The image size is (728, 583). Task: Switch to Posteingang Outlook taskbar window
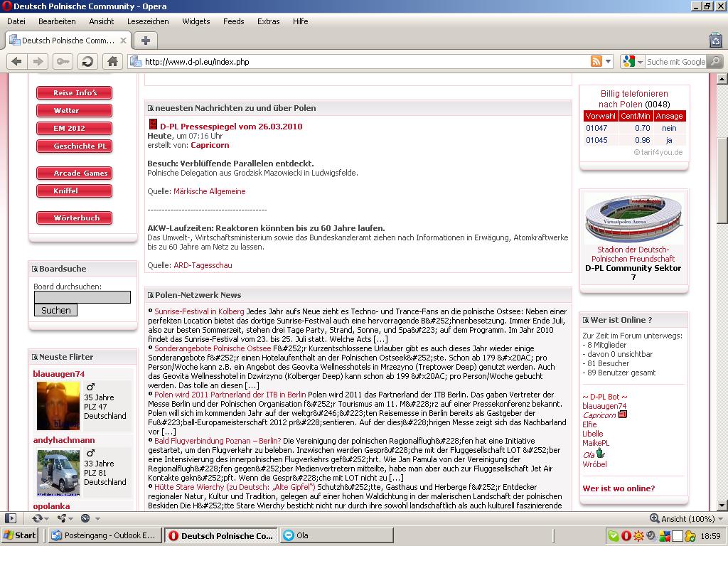pyautogui.click(x=104, y=535)
